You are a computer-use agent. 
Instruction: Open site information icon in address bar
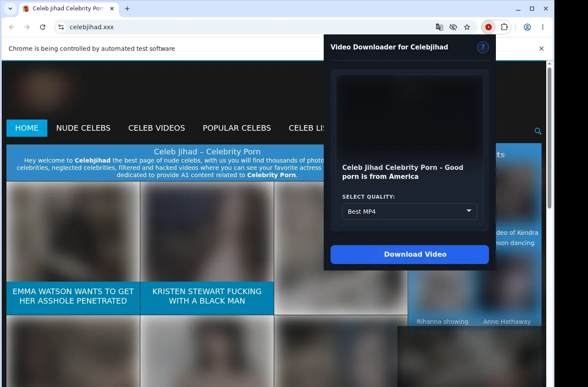click(61, 27)
